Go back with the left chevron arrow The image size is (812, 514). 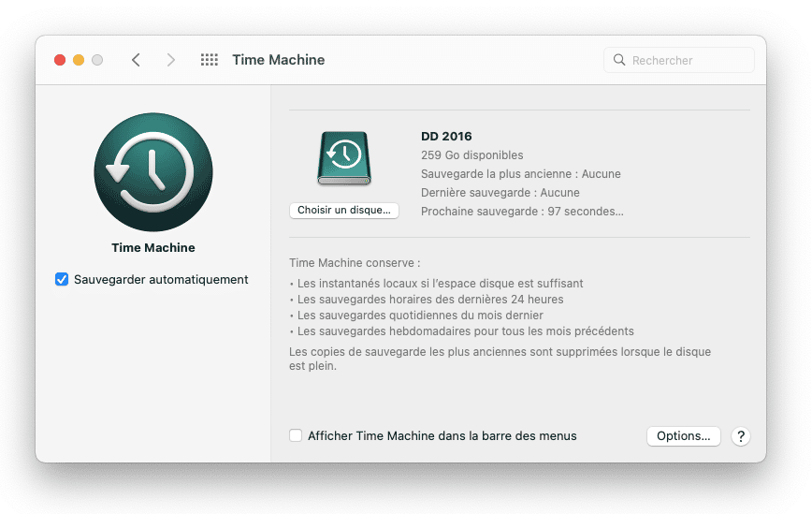click(x=136, y=60)
